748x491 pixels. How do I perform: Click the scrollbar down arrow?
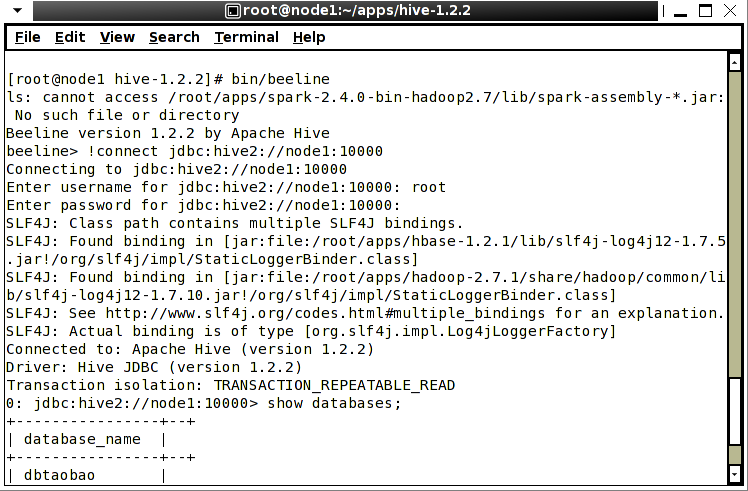click(735, 474)
